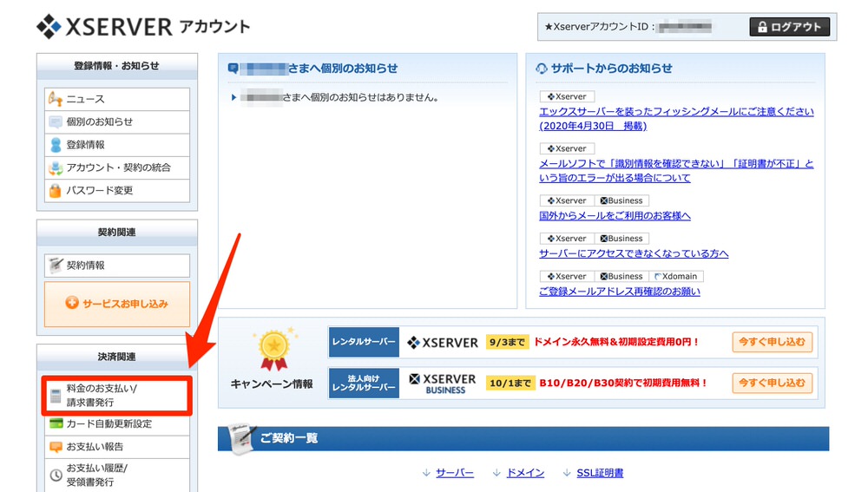Click the arrow bullet before the individual notice text

point(233,97)
